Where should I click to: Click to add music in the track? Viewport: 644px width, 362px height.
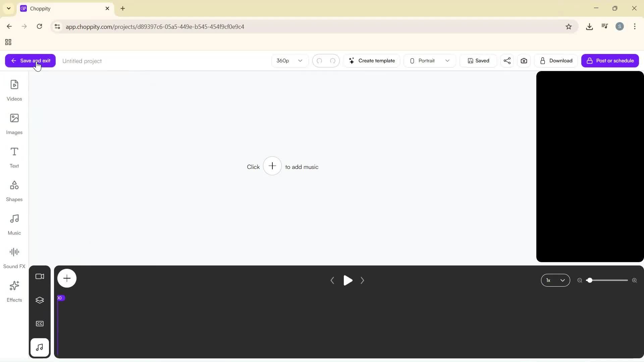pos(272,166)
